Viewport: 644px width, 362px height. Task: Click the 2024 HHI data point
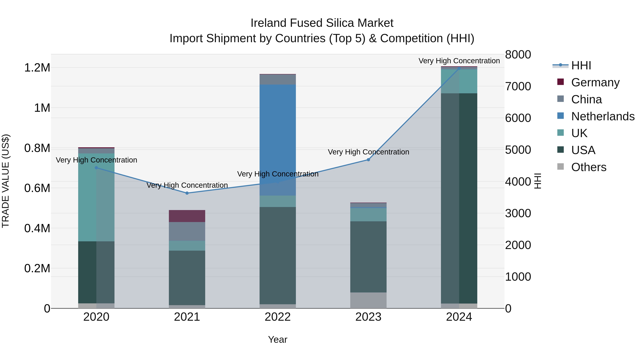tap(459, 68)
